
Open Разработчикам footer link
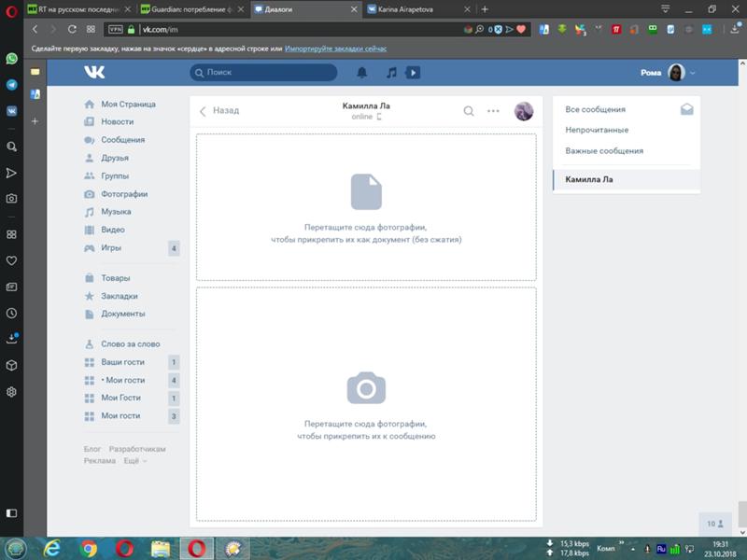(137, 449)
